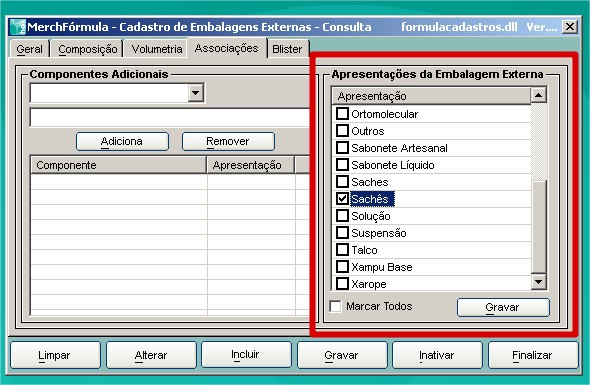Go to the Blister tab

[x=287, y=49]
